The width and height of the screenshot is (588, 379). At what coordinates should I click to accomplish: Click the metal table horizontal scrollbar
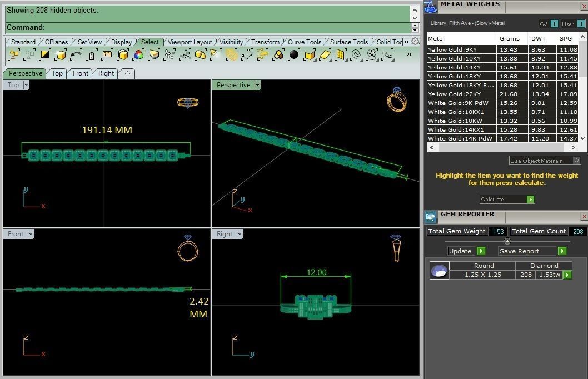point(502,147)
